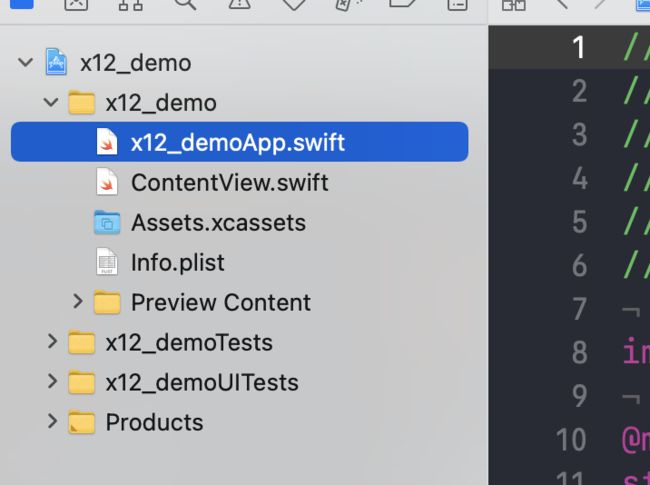Screen dimensions: 650x485
Task: Open the Debug navigator spray icon
Action: (x=348, y=4)
